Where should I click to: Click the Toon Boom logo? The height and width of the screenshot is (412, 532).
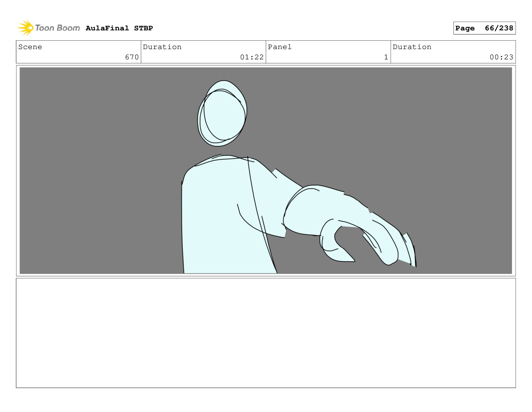click(48, 28)
